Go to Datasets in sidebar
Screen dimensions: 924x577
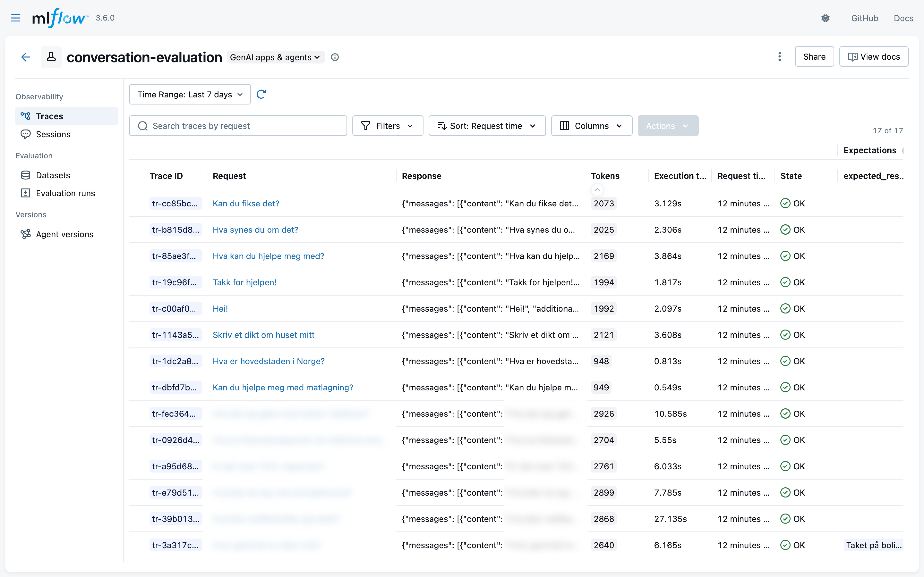click(53, 175)
